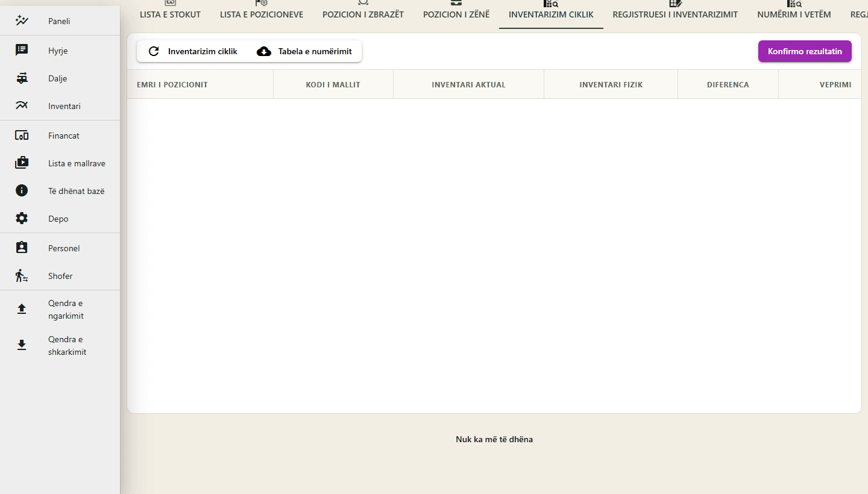This screenshot has height=494, width=868.
Task: Click the Inventarizim ciklik refresh button
Action: (193, 51)
